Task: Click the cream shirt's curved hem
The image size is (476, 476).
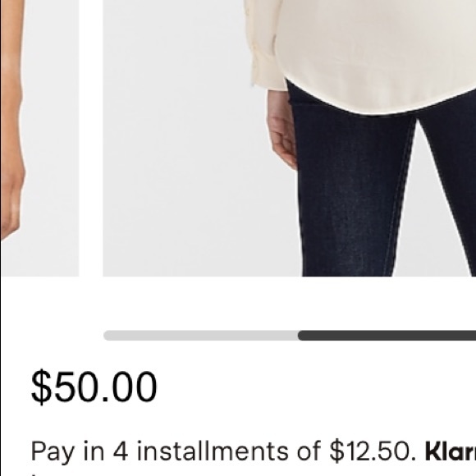Action: [x=379, y=102]
